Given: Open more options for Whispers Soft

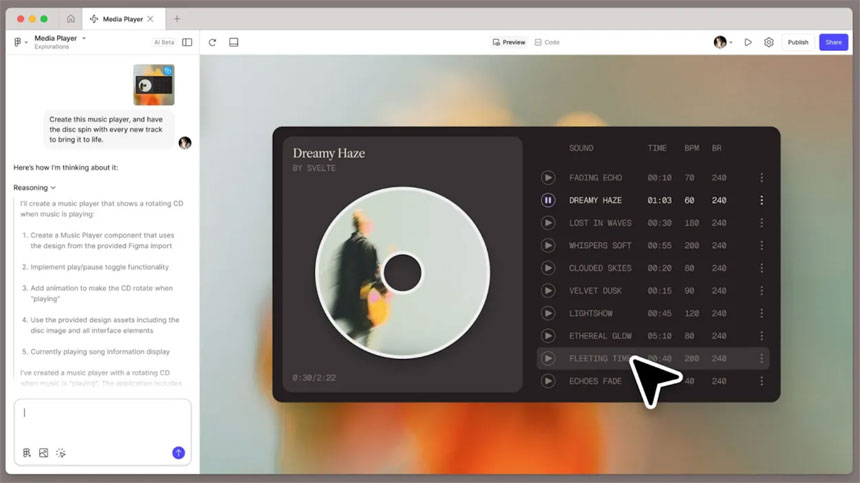Looking at the screenshot, I should click(761, 245).
